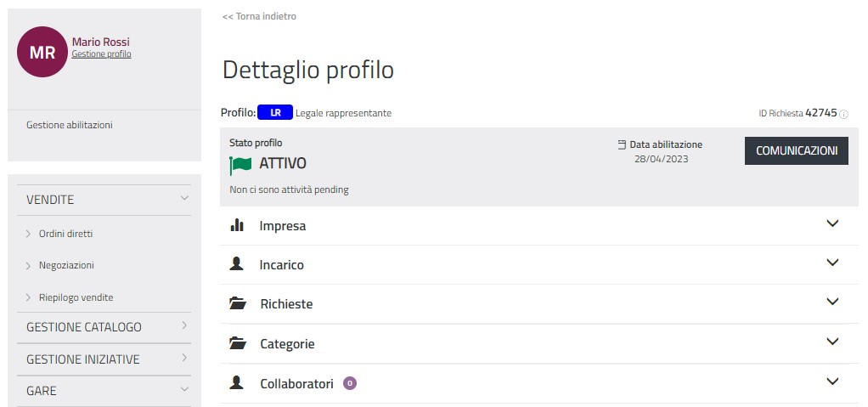Viewport: 868px width, 407px height.
Task: Click the MR user avatar circle
Action: [42, 52]
